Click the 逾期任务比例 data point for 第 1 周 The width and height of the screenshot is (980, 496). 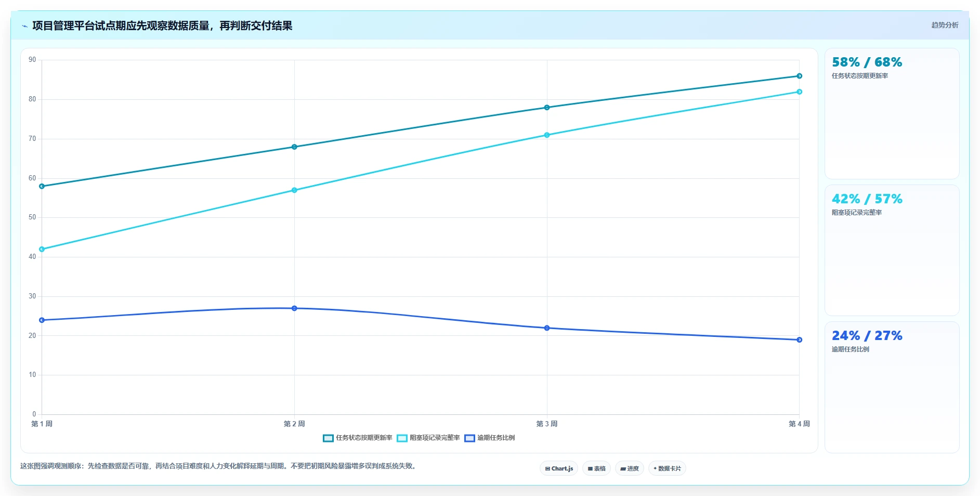coord(42,320)
